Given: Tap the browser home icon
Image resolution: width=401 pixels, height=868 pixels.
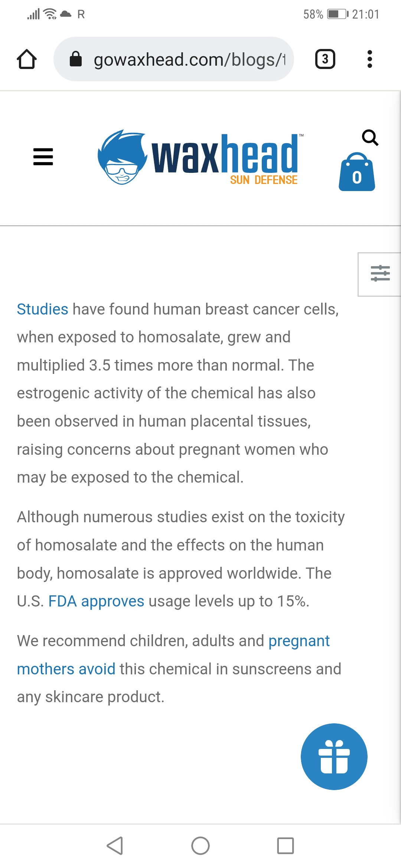Looking at the screenshot, I should point(27,59).
